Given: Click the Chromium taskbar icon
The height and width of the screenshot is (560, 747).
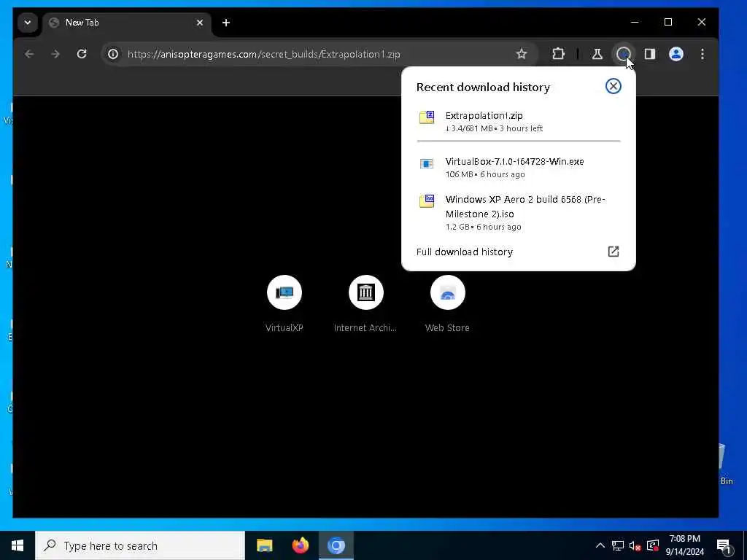Looking at the screenshot, I should point(336,545).
